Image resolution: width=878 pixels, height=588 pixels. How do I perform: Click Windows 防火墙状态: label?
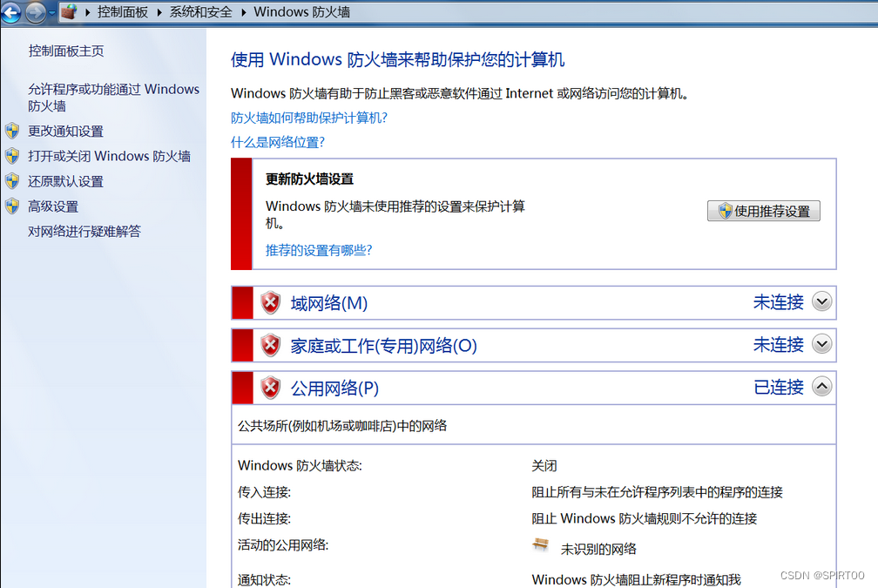point(301,465)
